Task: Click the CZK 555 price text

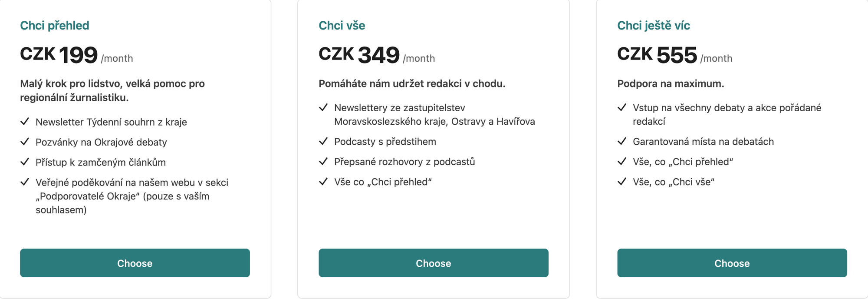Action: coord(657,55)
